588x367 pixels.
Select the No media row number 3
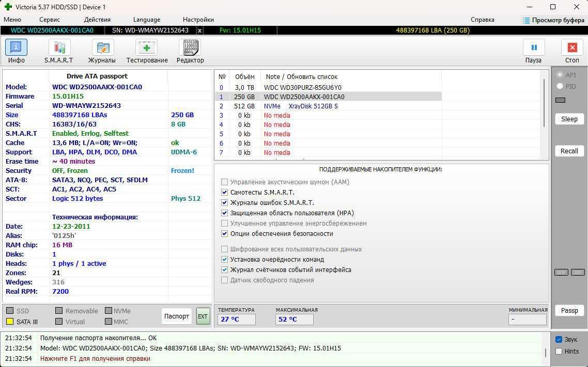coord(328,115)
